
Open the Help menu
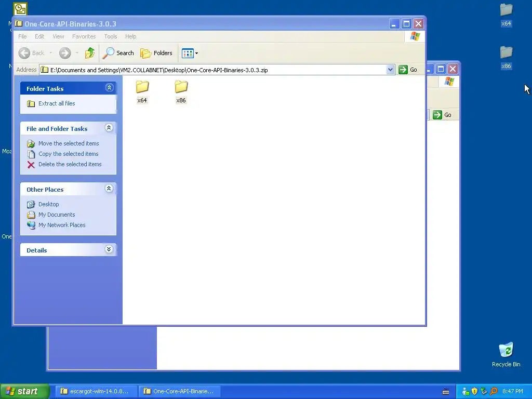click(x=130, y=36)
